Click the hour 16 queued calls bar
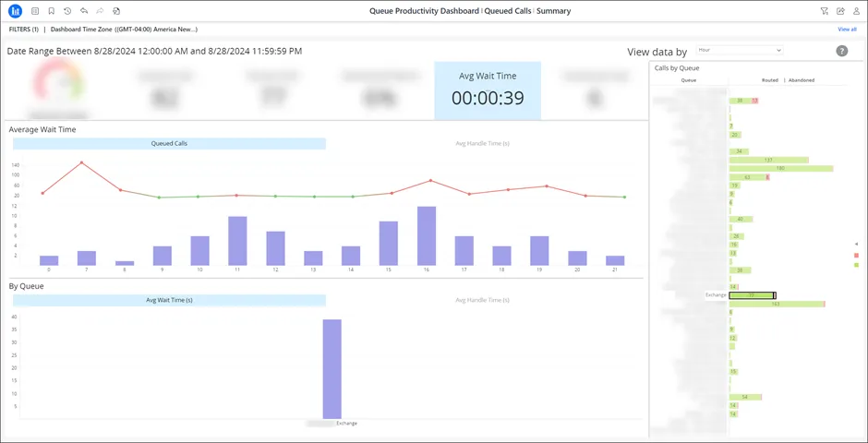The width and height of the screenshot is (868, 443). pos(427,236)
